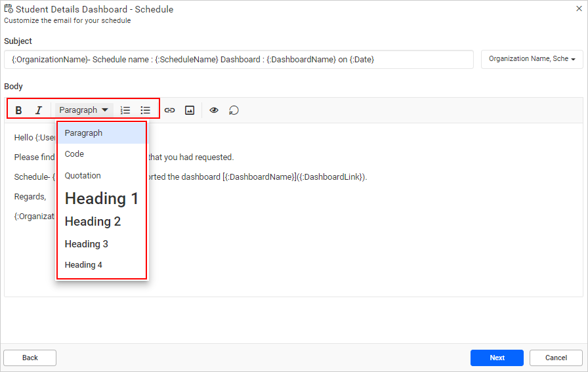The height and width of the screenshot is (372, 588).
Task: Toggle bold formatting in body toolbar
Action: pos(18,110)
